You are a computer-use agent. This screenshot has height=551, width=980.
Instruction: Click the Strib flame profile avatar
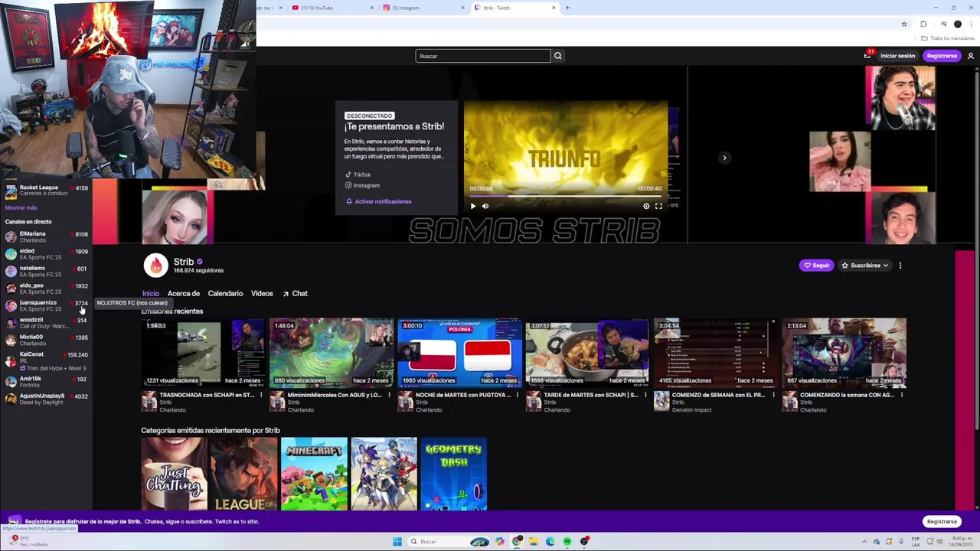tap(155, 265)
